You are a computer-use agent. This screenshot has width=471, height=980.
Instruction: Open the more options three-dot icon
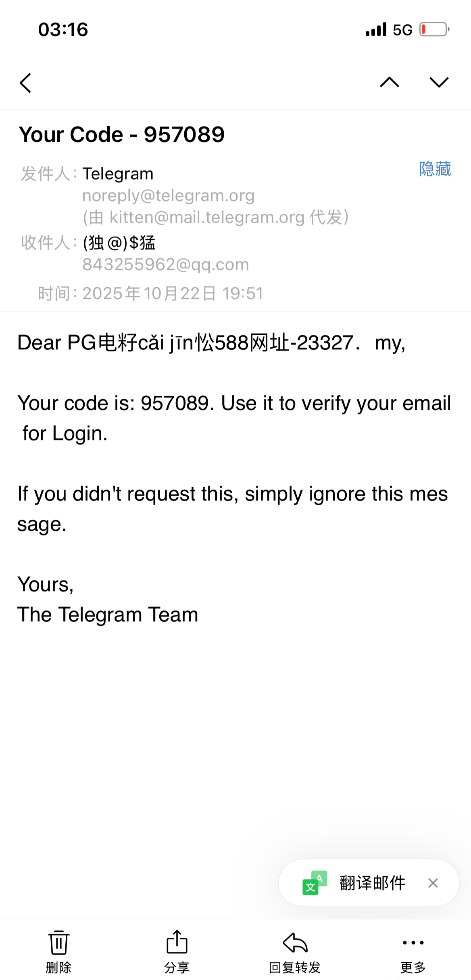[413, 942]
